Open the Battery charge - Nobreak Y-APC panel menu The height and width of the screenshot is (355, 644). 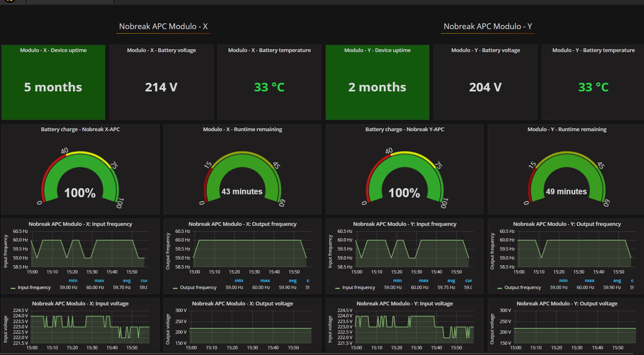405,129
